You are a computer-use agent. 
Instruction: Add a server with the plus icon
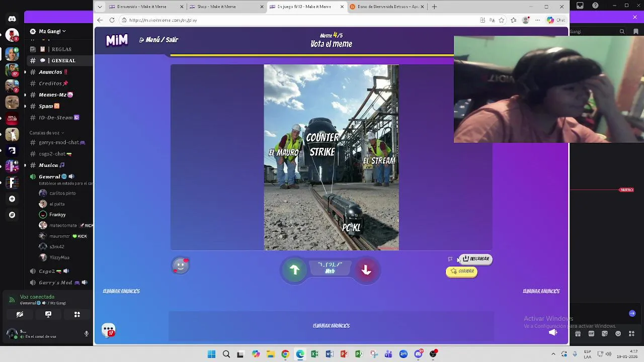click(x=12, y=199)
